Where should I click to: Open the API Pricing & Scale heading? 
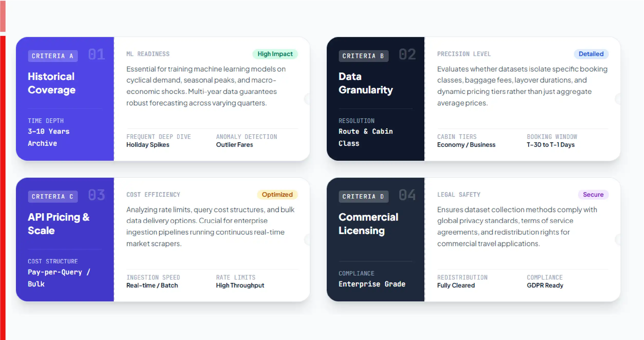click(x=59, y=224)
